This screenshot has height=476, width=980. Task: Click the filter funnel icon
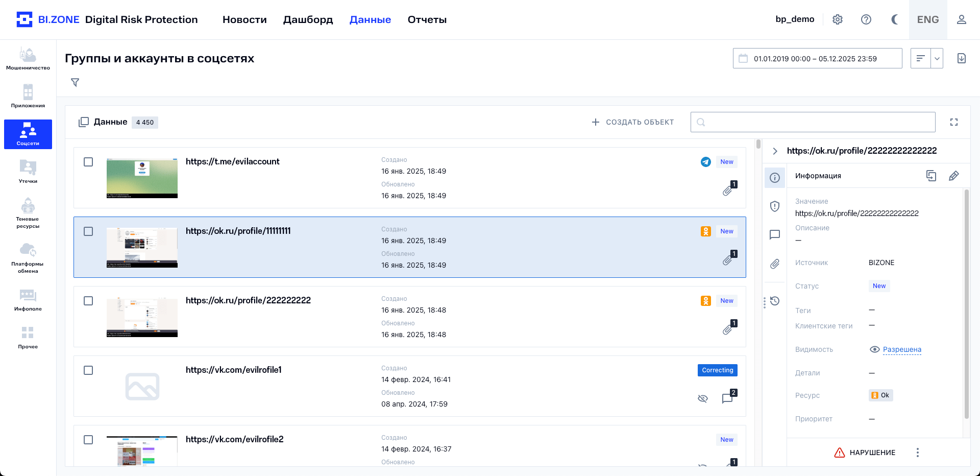coord(75,82)
